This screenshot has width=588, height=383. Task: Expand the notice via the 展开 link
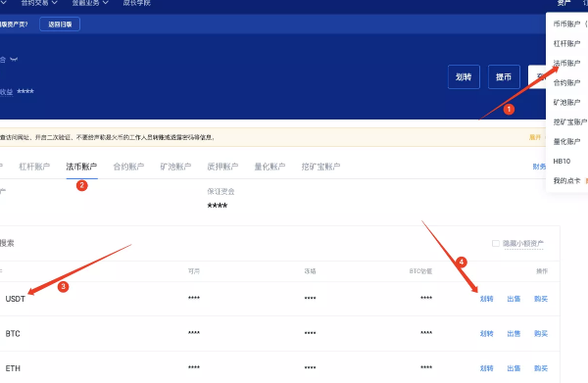tap(535, 137)
